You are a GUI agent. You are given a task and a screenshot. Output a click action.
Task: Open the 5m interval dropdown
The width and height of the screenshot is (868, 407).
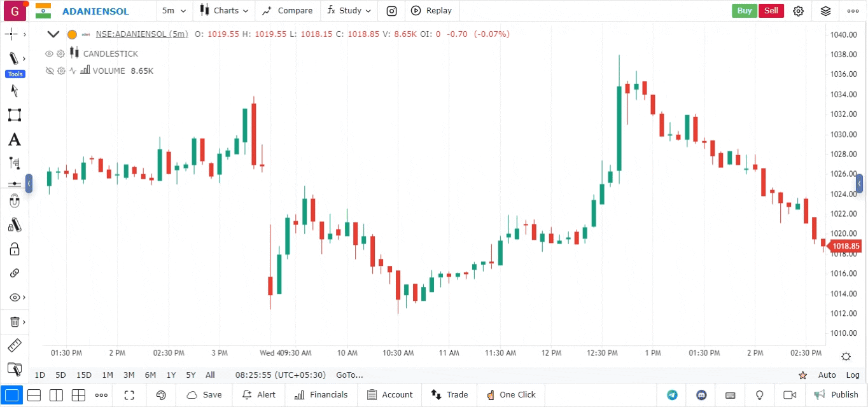pyautogui.click(x=174, y=11)
